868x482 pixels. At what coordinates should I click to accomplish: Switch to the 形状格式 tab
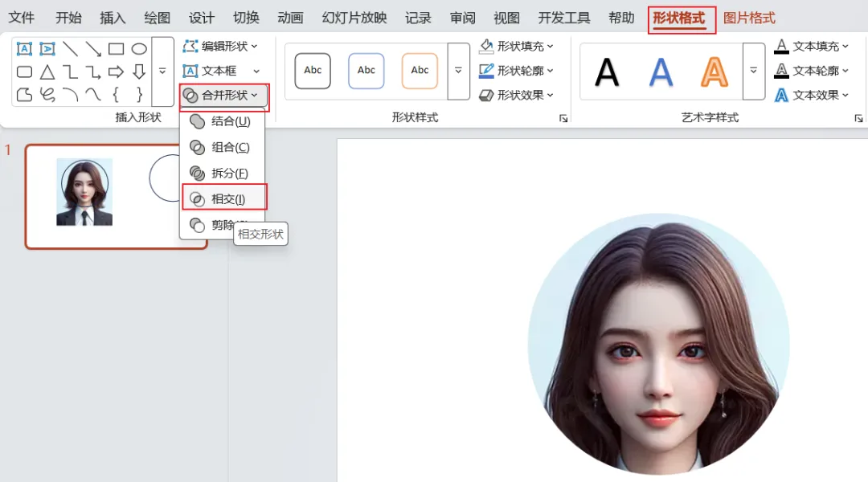679,18
